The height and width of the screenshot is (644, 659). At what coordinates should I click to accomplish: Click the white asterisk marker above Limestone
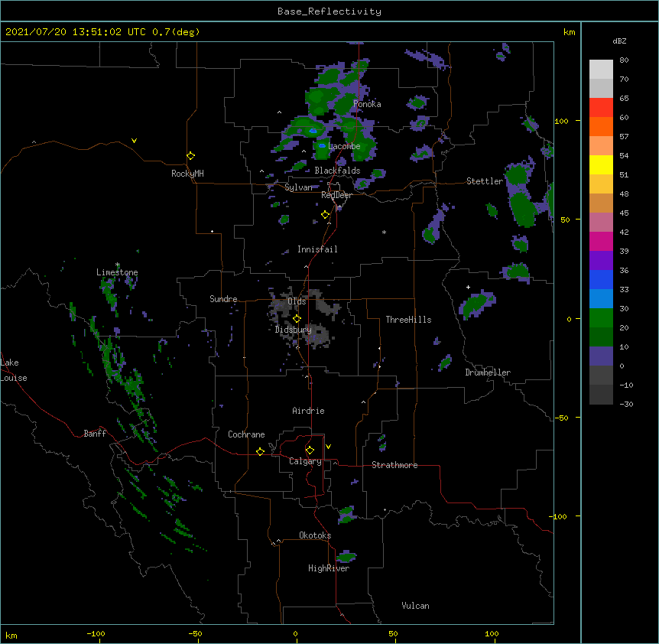(x=118, y=265)
